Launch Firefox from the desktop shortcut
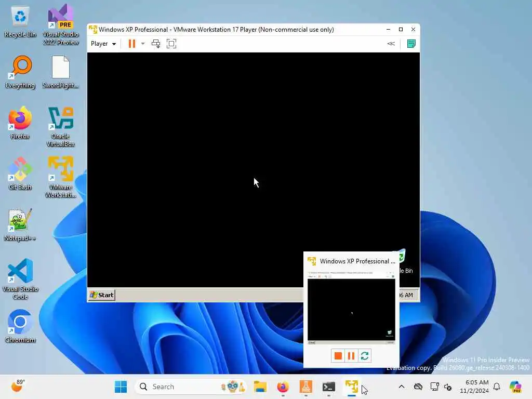The width and height of the screenshot is (532, 399). [x=20, y=123]
